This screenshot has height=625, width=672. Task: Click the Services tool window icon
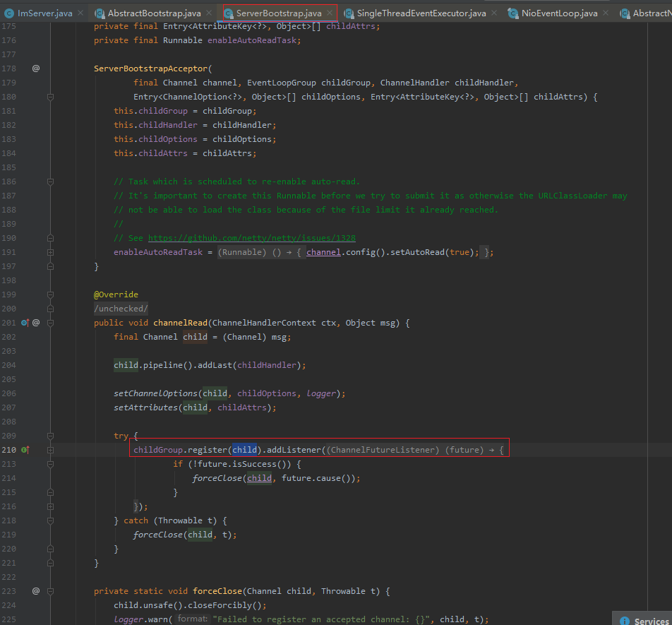[x=624, y=621]
